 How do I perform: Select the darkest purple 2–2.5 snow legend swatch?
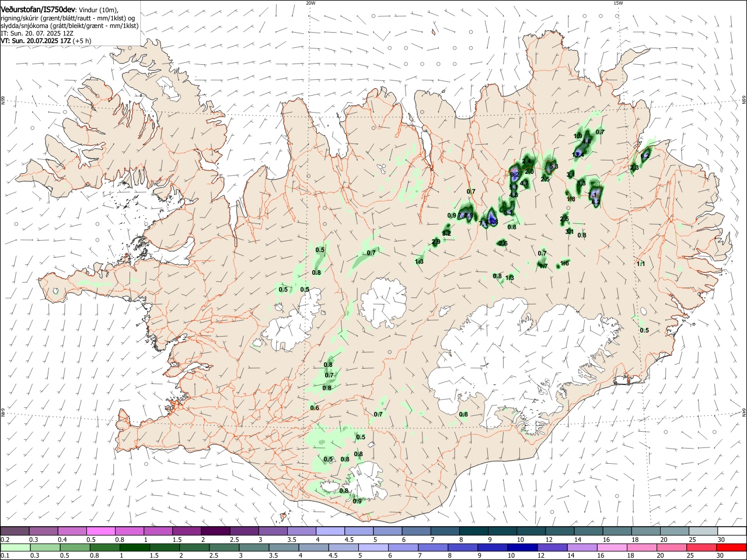[215, 531]
